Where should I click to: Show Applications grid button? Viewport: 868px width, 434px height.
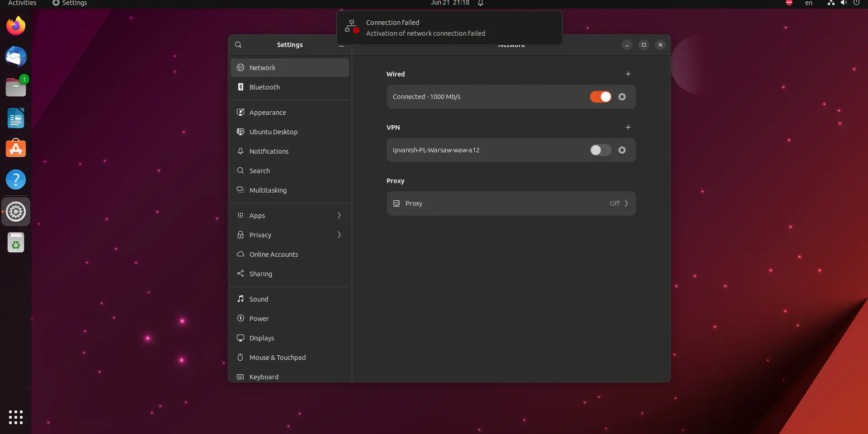pyautogui.click(x=16, y=417)
